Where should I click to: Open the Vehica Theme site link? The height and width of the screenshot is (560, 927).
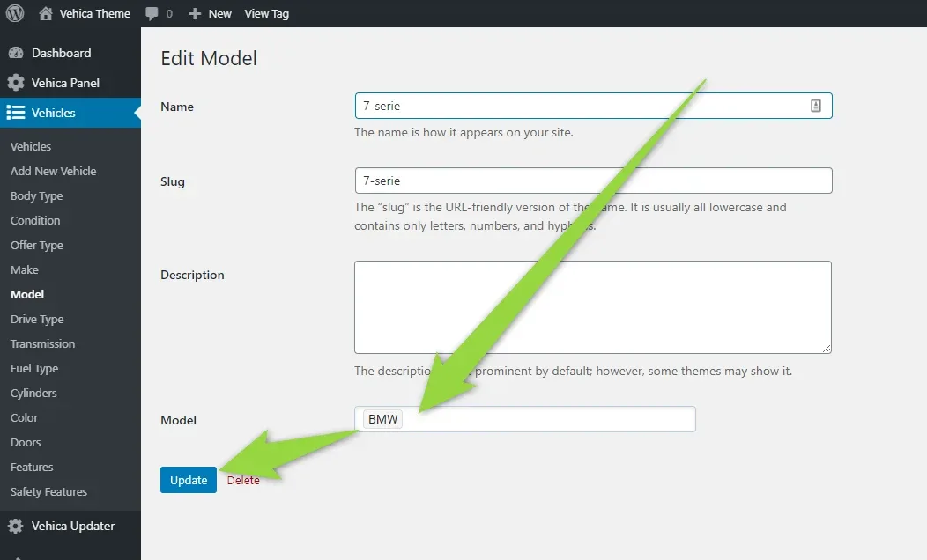pyautogui.click(x=94, y=13)
